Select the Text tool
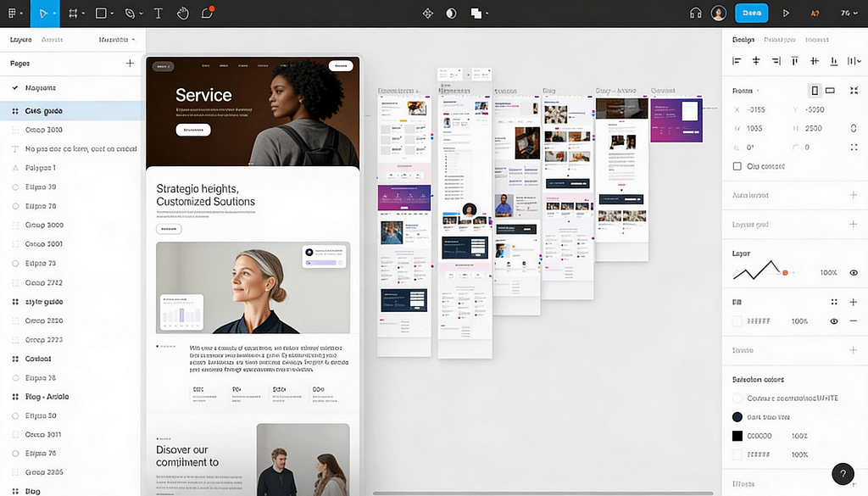 (x=157, y=13)
